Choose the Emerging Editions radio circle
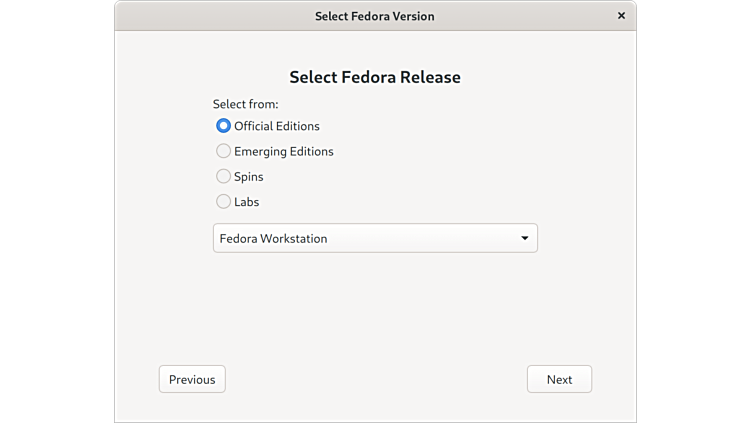 pyautogui.click(x=223, y=151)
